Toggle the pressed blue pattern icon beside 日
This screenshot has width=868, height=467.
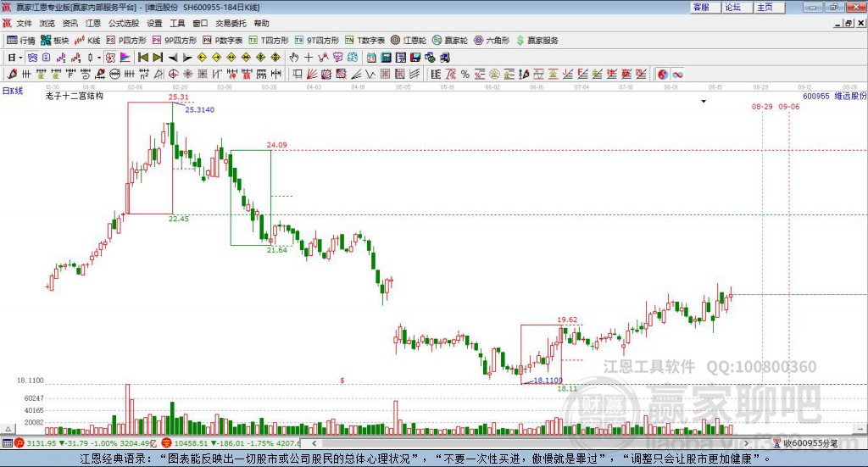[x=32, y=58]
